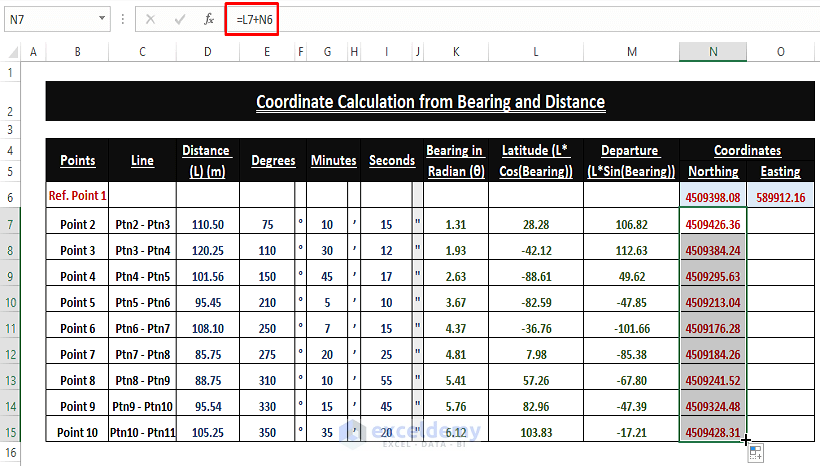Select the Easting header cell
The width and height of the screenshot is (820, 466).
[780, 172]
